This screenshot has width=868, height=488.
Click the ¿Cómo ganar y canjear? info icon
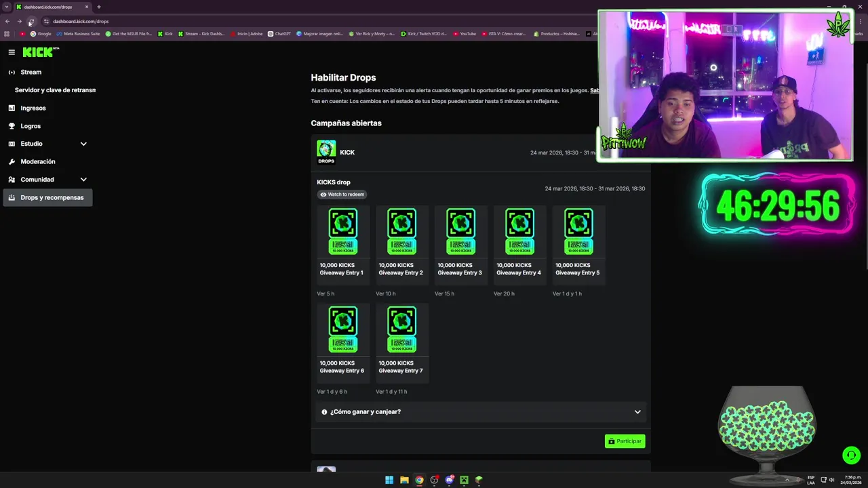[324, 412]
